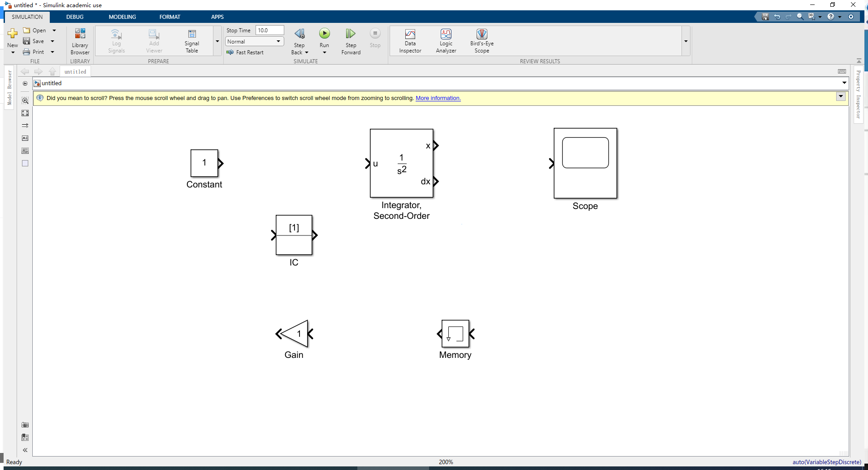Expand the Save dropdown arrow

[x=52, y=41]
